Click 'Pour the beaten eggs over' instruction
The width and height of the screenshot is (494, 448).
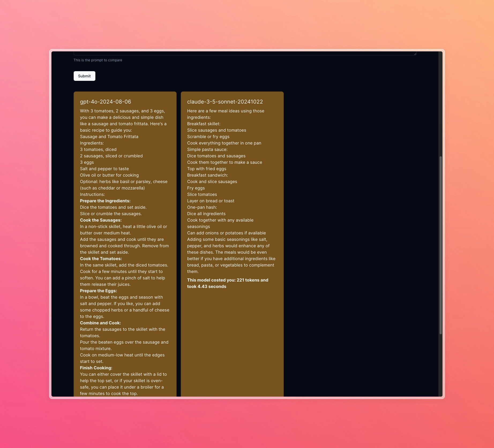tap(124, 345)
